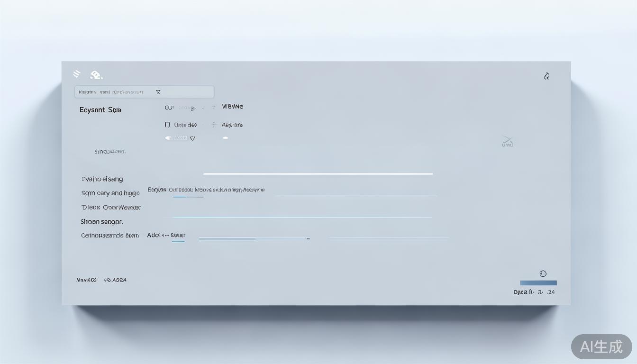The image size is (637, 364).
Task: Expand the triangle arrow beside the pill switch
Action: [192, 138]
